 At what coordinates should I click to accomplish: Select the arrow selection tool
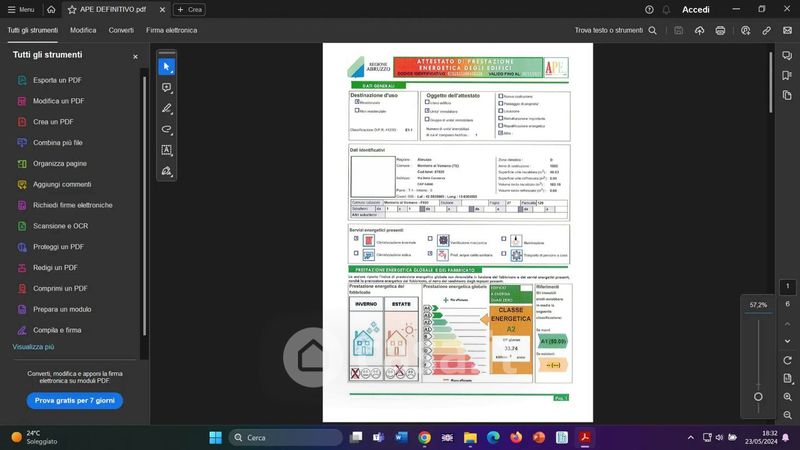[x=166, y=66]
